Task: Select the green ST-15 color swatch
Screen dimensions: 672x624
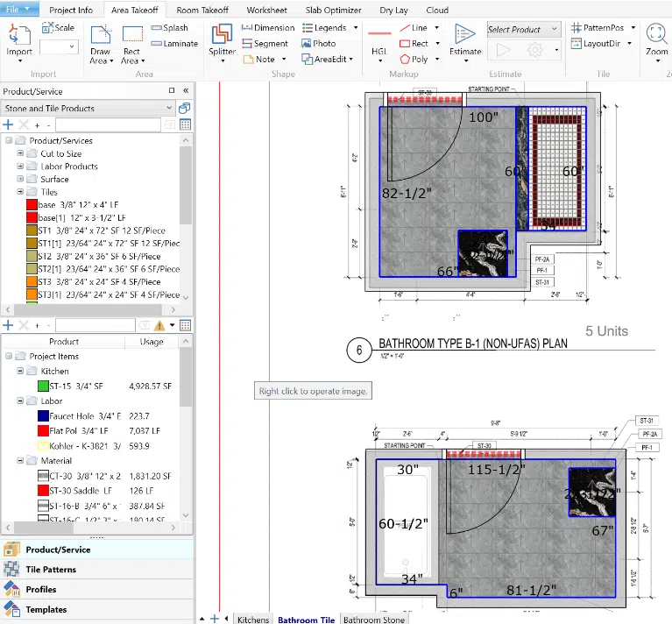Action: pos(43,386)
